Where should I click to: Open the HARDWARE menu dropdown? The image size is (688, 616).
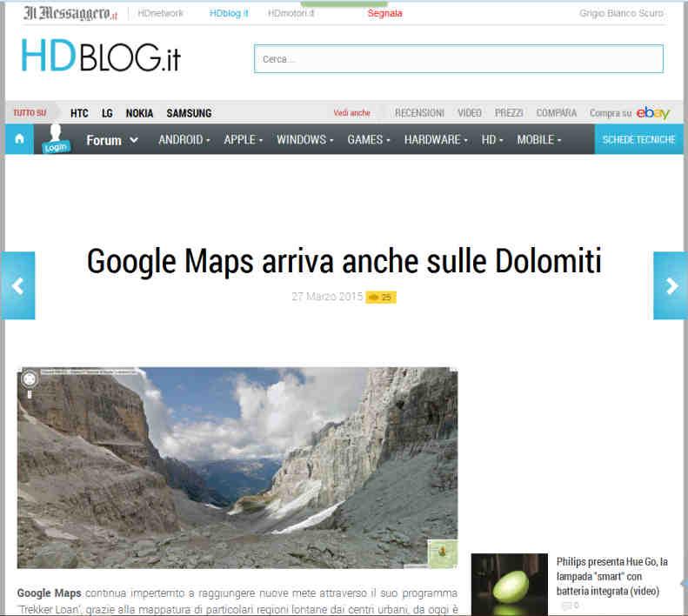coord(436,139)
